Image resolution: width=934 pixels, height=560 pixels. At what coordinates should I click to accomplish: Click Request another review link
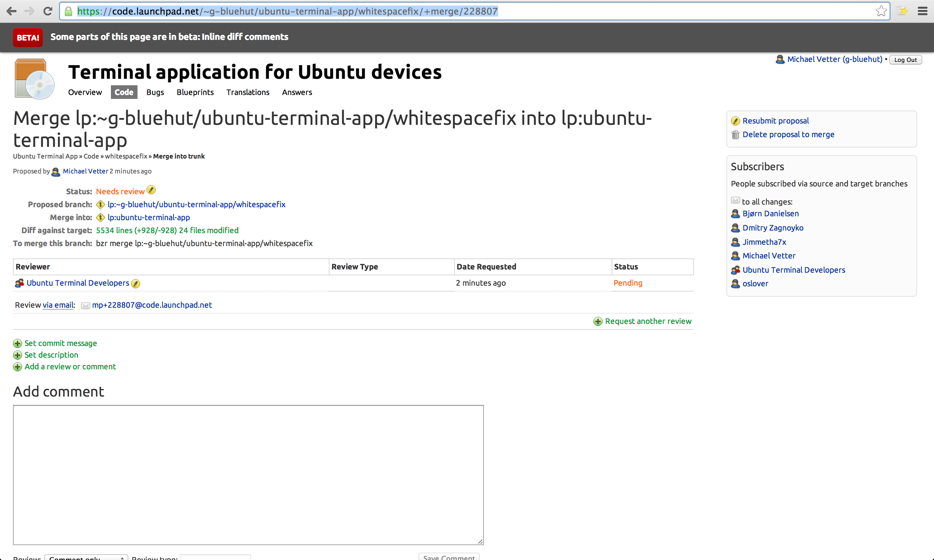click(x=648, y=322)
